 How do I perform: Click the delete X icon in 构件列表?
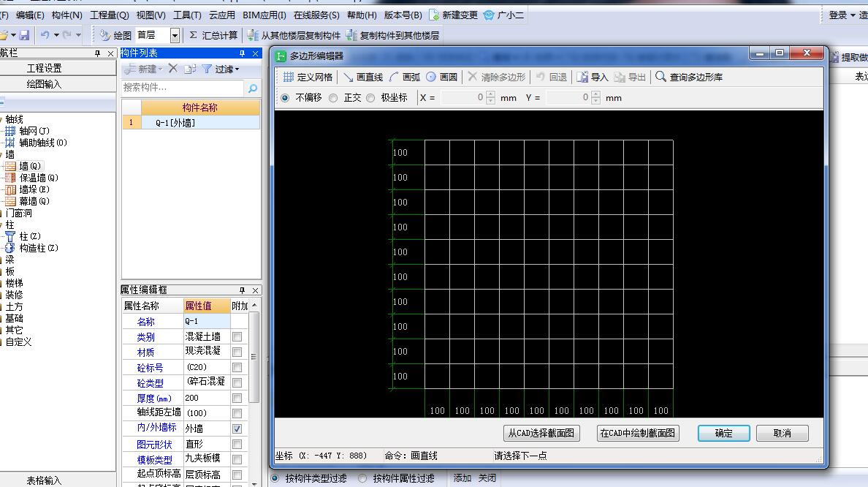click(x=172, y=69)
